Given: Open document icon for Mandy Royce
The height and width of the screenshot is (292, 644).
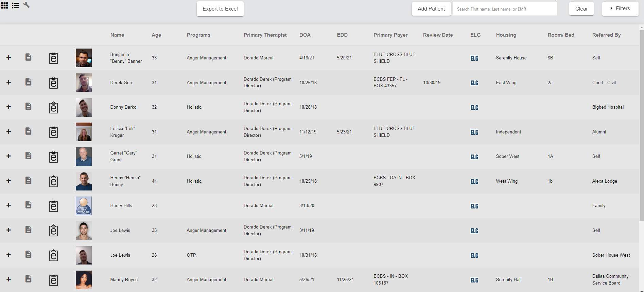Looking at the screenshot, I should (x=29, y=279).
